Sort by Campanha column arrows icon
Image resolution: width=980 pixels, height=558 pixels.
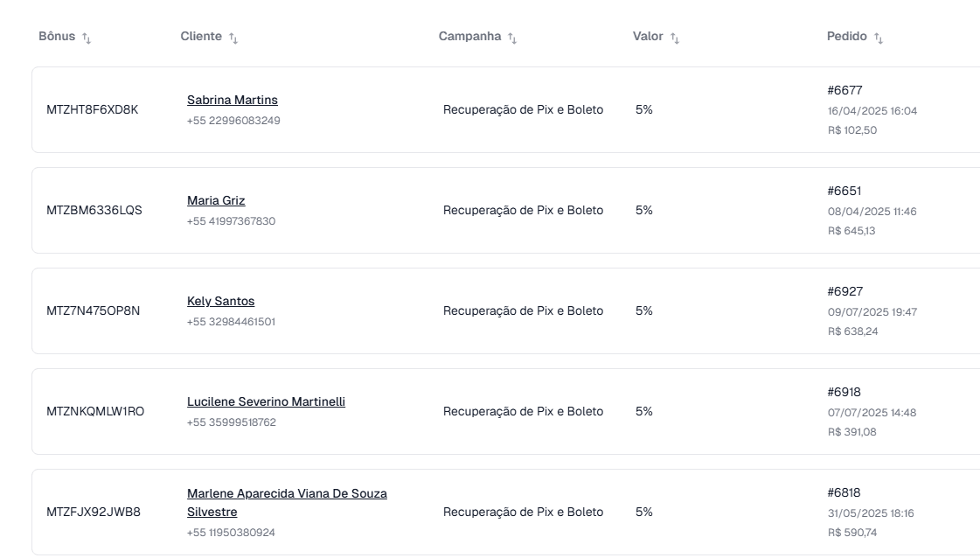point(512,38)
